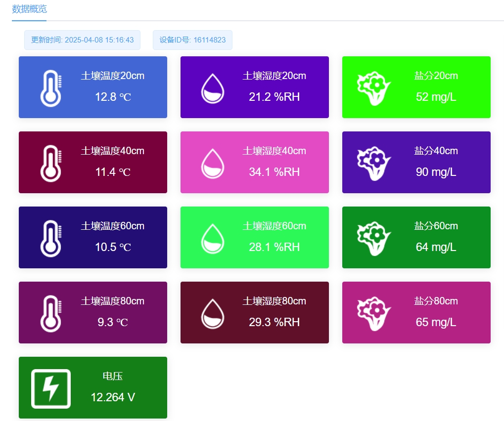
Task: Select the 12.8 ℃ temperature value
Action: click(113, 97)
